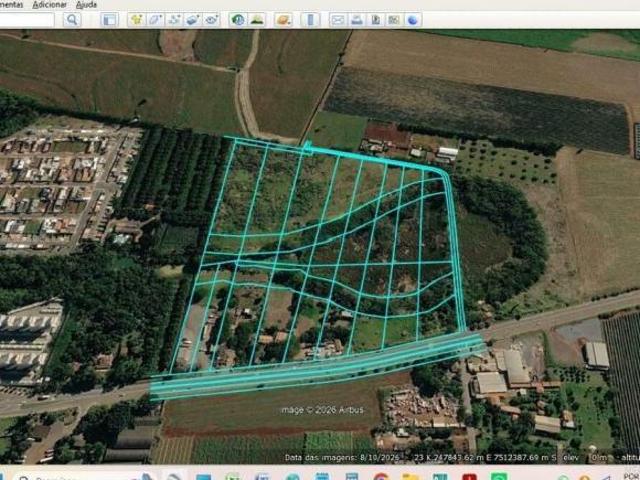
Task: Click the coordinates '23 K 747843.62 m E' readout
Action: tap(455, 458)
